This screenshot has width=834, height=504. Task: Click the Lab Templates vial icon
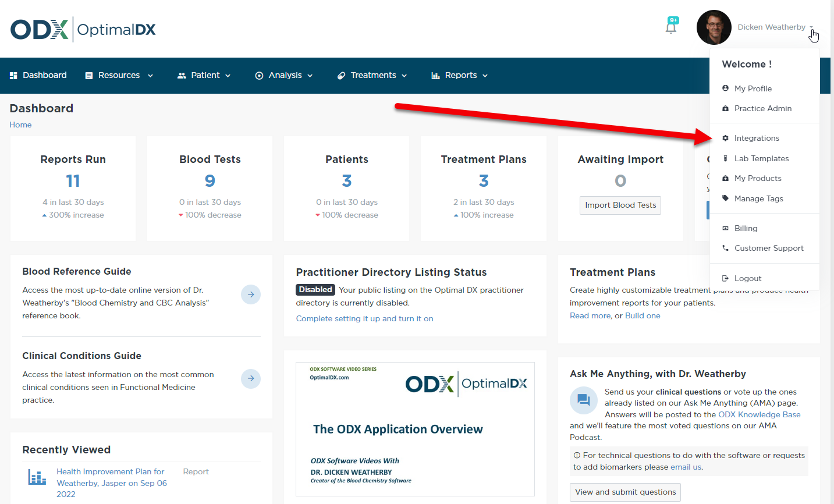coord(725,158)
